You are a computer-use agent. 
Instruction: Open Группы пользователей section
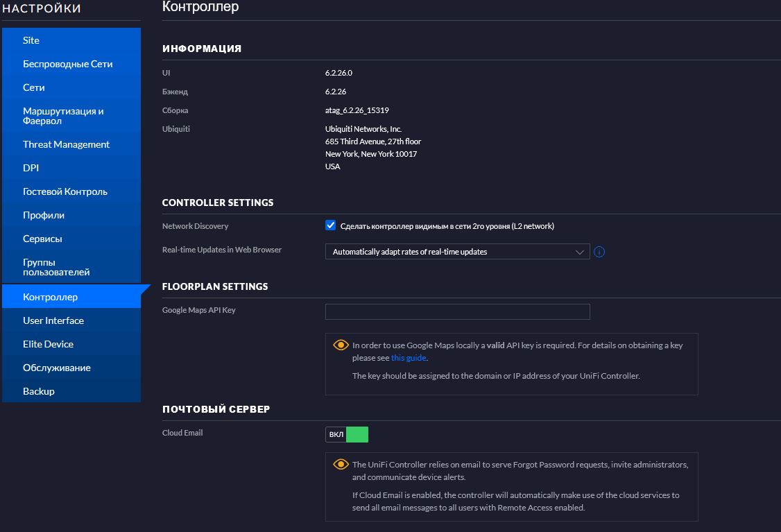click(x=71, y=267)
